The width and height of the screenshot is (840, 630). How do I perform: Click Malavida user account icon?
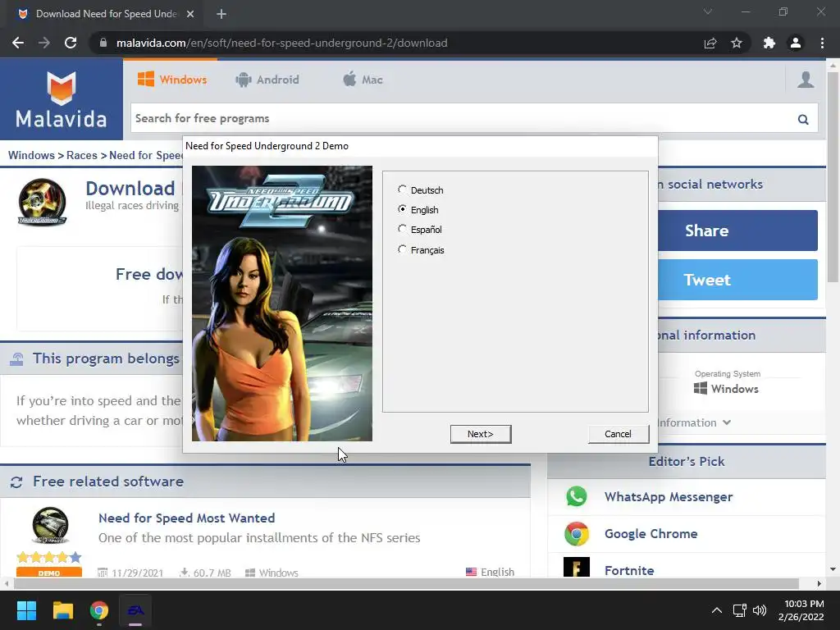(806, 80)
